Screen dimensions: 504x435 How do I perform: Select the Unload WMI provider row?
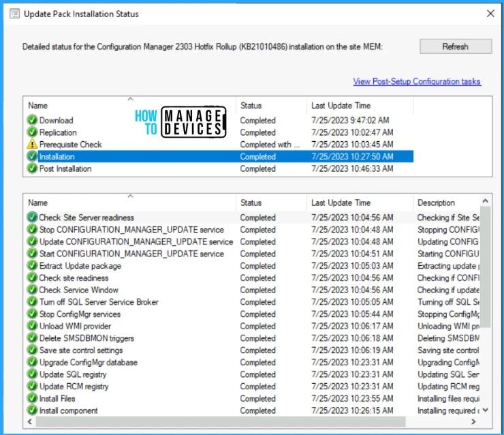(252, 326)
